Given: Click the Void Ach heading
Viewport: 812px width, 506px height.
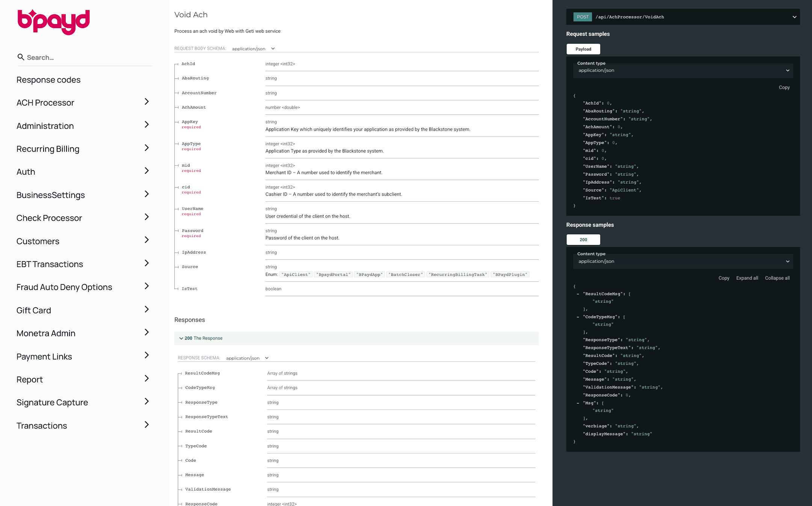Looking at the screenshot, I should click(191, 15).
